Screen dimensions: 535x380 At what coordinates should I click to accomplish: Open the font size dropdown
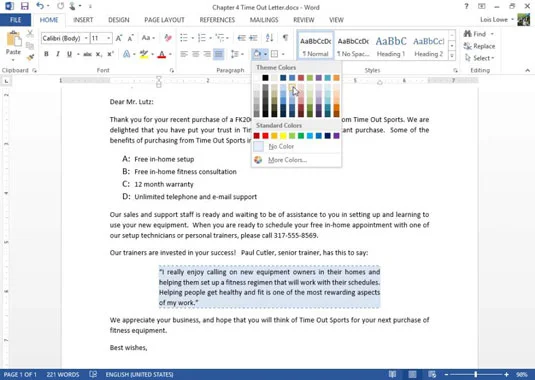[109, 38]
